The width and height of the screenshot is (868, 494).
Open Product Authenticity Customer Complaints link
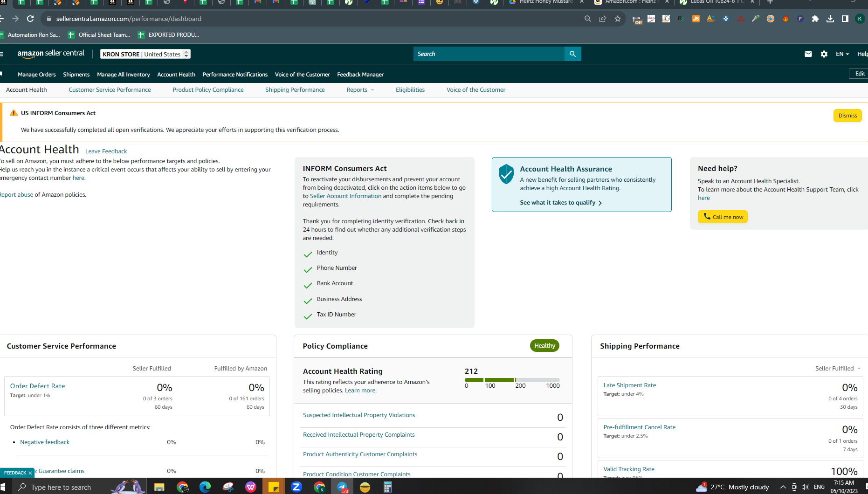tap(360, 454)
